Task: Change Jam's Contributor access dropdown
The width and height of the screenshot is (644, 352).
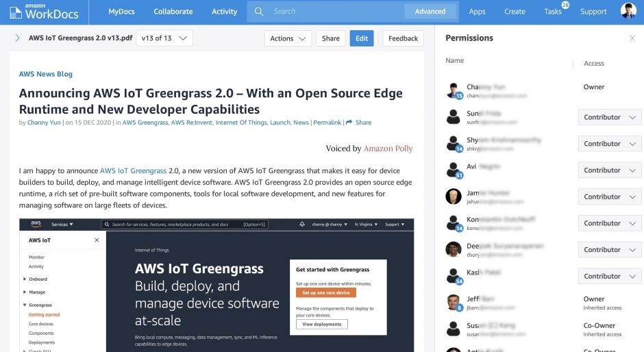Action: coord(610,197)
